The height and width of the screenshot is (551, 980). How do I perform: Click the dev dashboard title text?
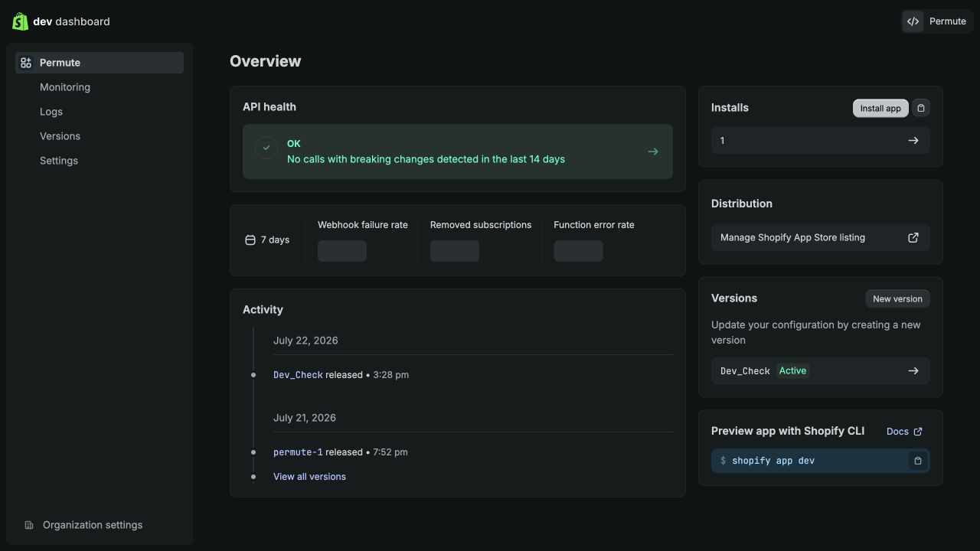[x=71, y=21]
